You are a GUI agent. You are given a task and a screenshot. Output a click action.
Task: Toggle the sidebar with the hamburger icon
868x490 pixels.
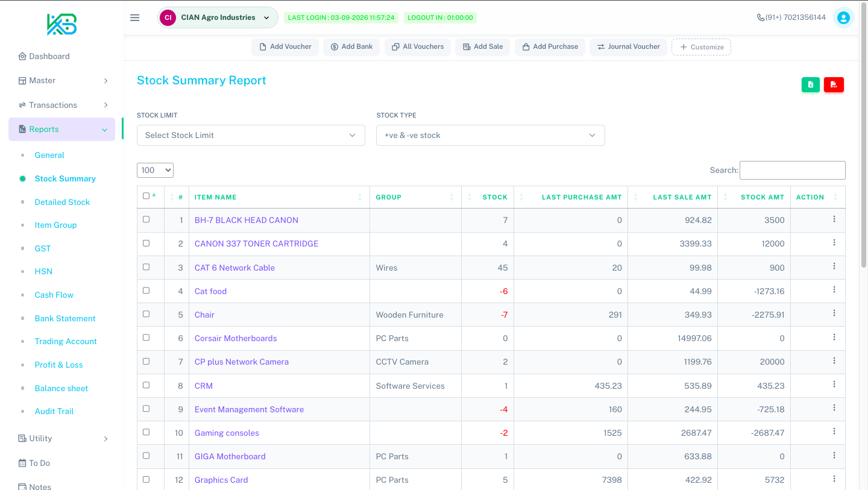click(135, 17)
